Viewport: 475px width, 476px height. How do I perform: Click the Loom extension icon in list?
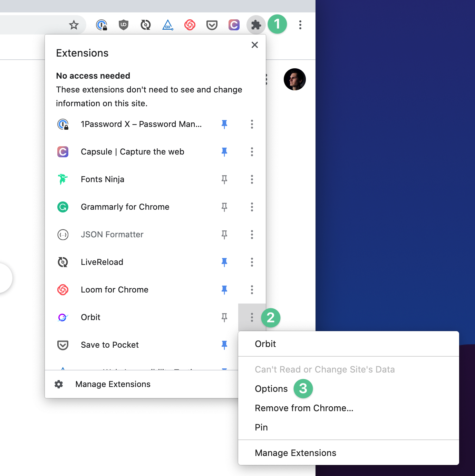pos(63,290)
